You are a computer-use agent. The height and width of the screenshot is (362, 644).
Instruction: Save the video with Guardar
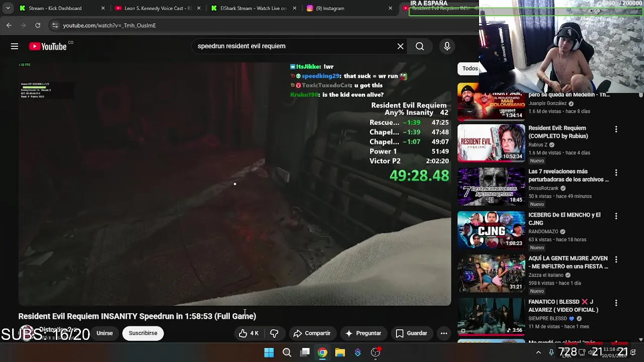pos(412,333)
